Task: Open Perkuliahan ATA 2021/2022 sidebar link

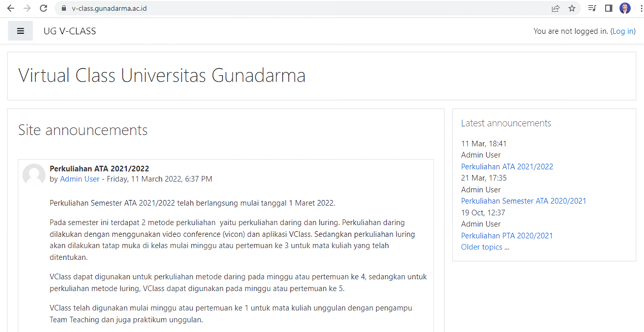Action: point(507,167)
